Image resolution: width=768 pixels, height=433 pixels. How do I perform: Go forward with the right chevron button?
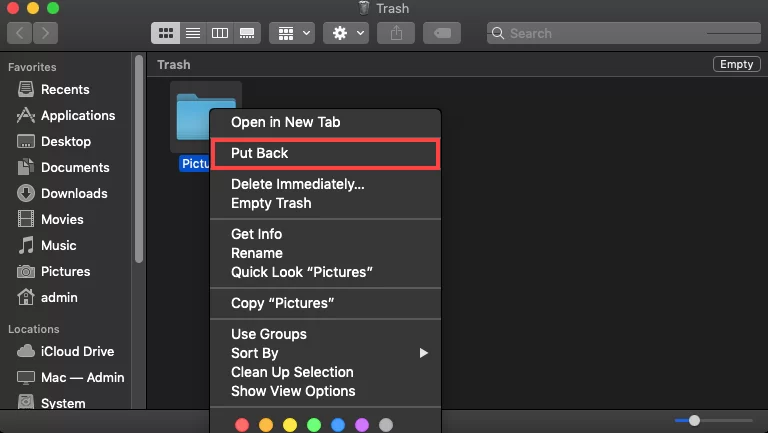46,33
